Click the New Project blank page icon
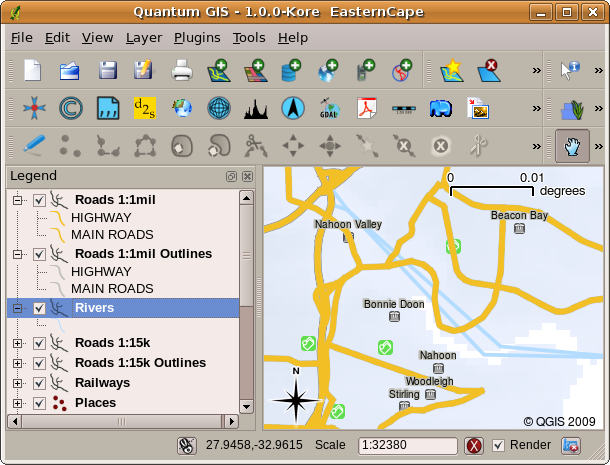 (33, 70)
